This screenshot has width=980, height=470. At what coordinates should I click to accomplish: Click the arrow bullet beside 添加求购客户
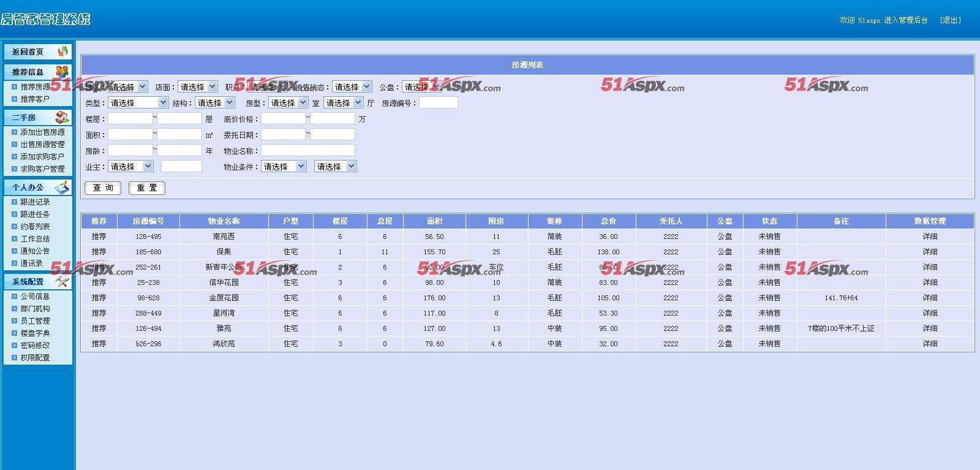15,156
